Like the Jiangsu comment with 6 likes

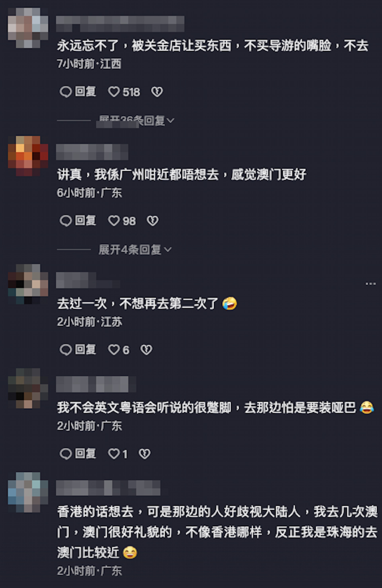119,350
